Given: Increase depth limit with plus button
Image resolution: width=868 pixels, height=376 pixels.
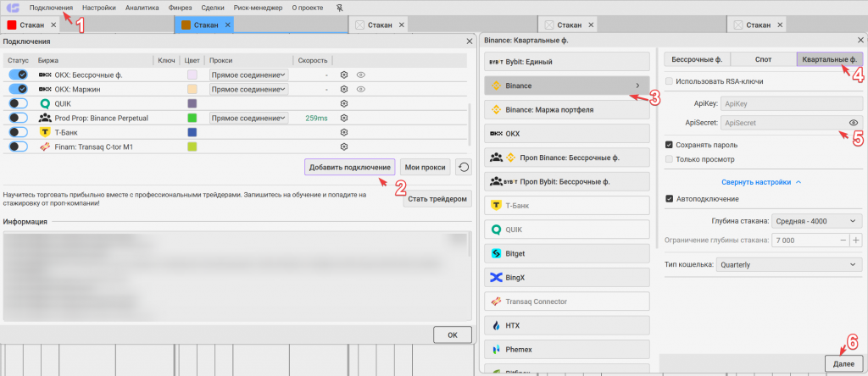Looking at the screenshot, I should pyautogui.click(x=856, y=241).
